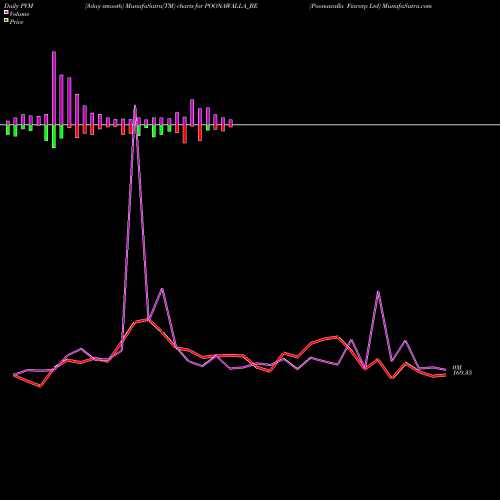The width and height of the screenshot is (500, 500).
Task: Click the '0M' volume value label
Action: click(x=457, y=367)
